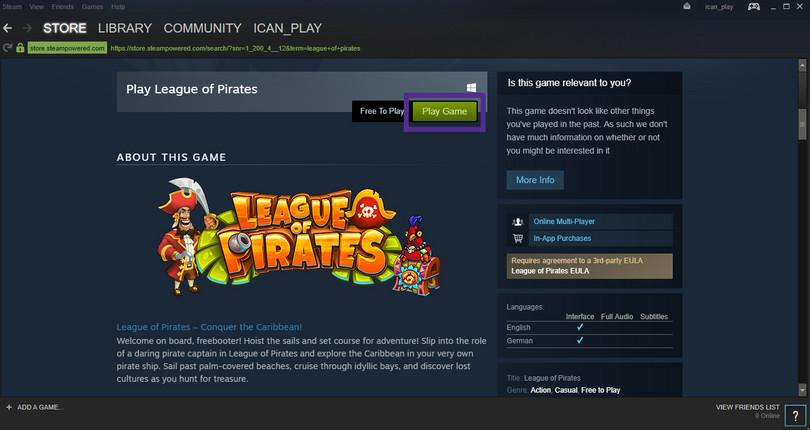Reload the store page
The height and width of the screenshot is (430, 810).
(7, 48)
